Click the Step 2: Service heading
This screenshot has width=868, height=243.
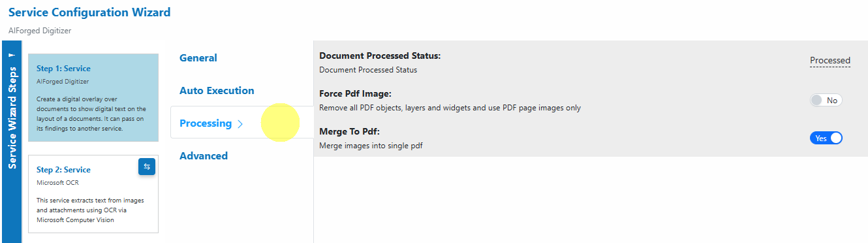[63, 170]
